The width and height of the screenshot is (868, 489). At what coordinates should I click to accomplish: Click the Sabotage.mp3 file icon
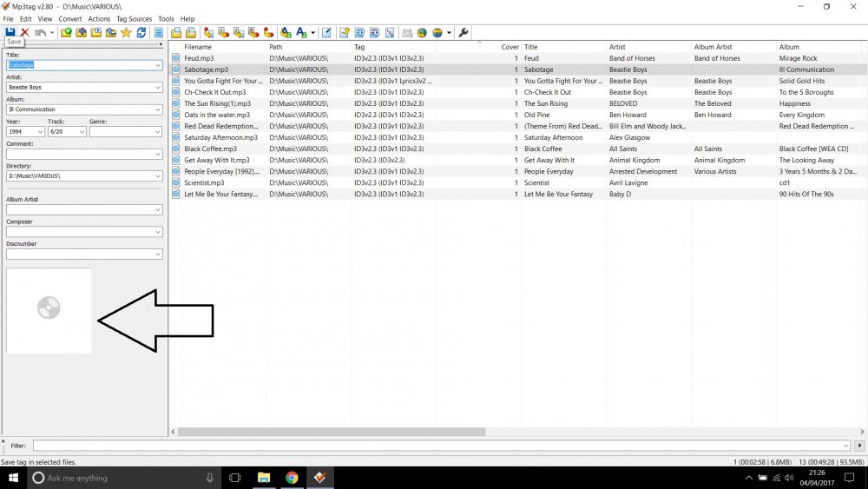pos(175,69)
